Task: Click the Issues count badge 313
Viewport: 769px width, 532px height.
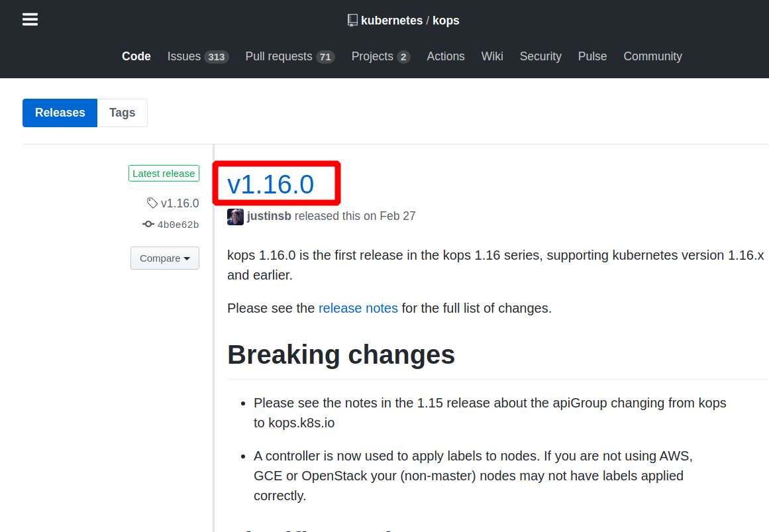Action: pos(217,57)
